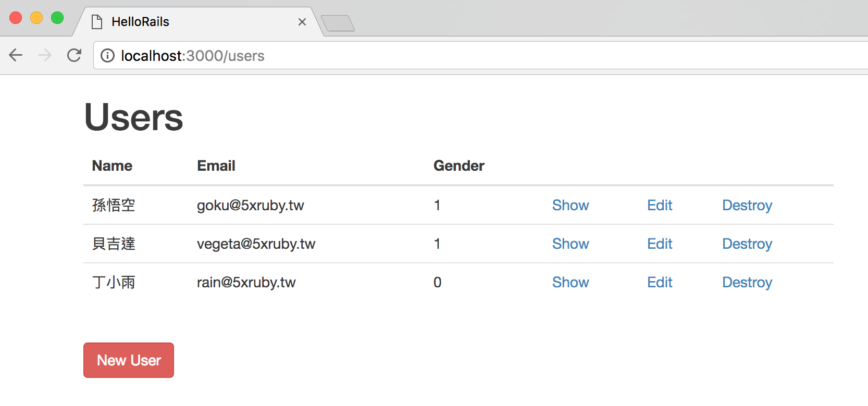Destroy the user vegeta@5xruby.tw
This screenshot has height=406, width=868.
tap(747, 244)
